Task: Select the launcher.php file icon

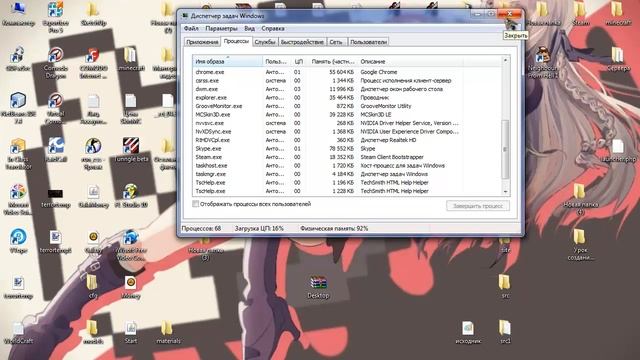Action: pos(618,150)
